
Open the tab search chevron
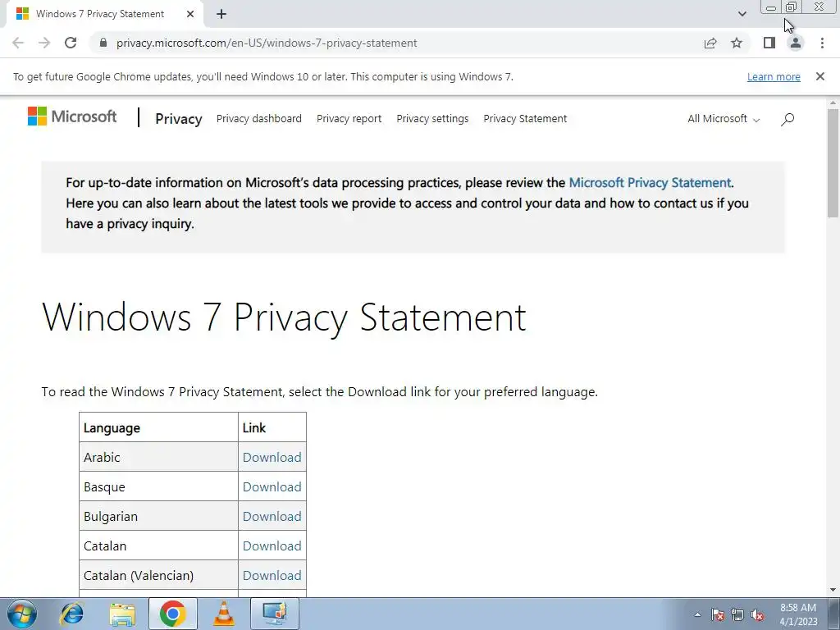click(742, 14)
